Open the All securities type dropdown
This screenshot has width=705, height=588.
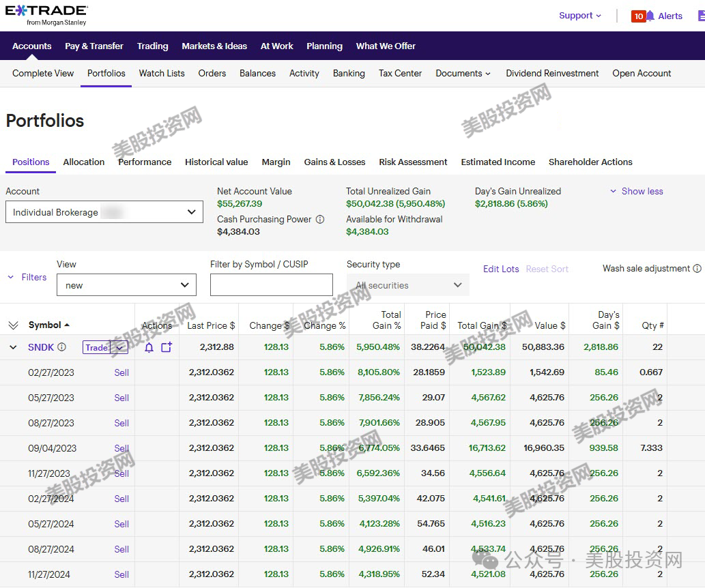[x=408, y=285]
